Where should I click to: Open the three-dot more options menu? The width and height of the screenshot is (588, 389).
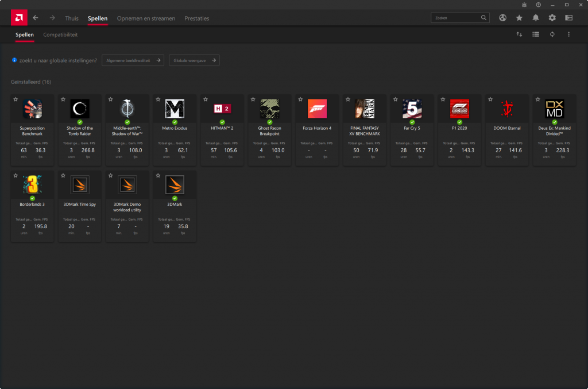pos(568,34)
